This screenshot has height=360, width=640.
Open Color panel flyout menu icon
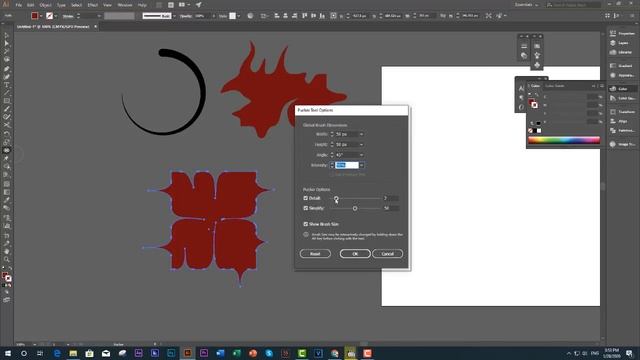602,86
